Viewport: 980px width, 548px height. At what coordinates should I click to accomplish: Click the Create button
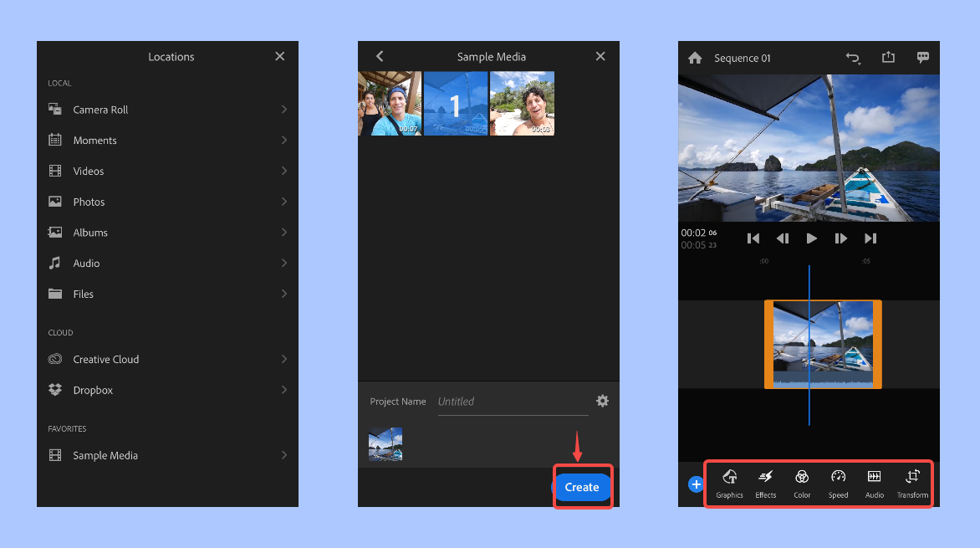(x=582, y=487)
